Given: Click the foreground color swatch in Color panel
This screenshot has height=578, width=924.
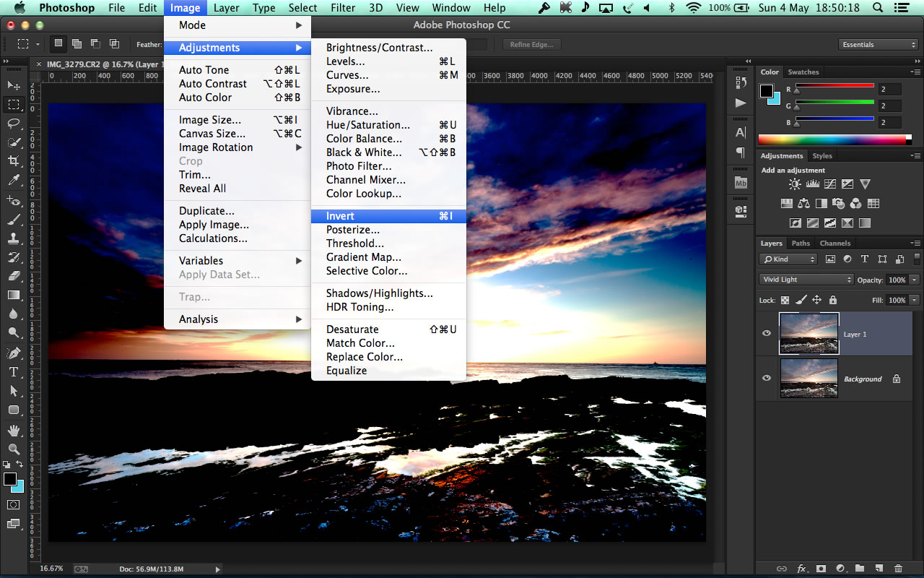Looking at the screenshot, I should [x=767, y=91].
